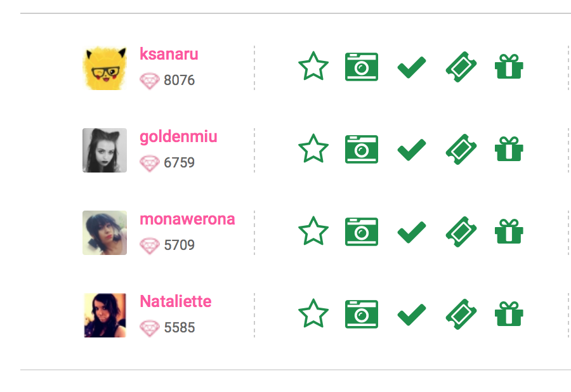The image size is (571, 392).
Task: Click the ticket icon in Nataliette's row
Action: pos(461,315)
